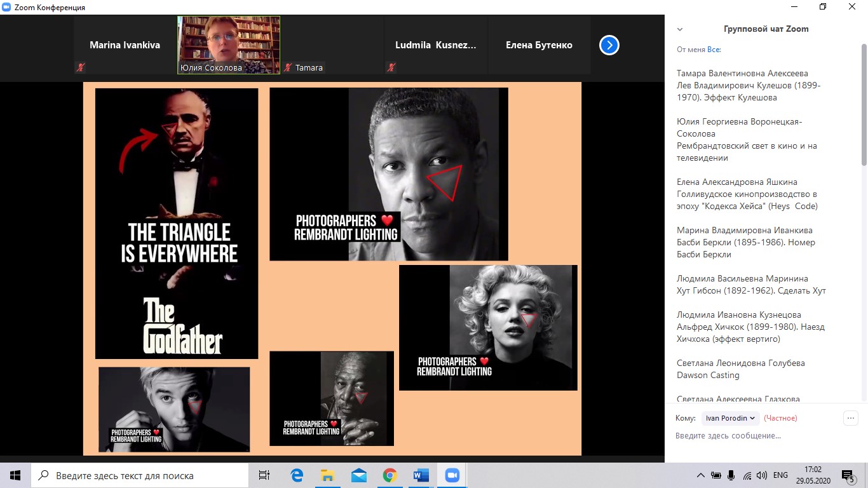Open the Wi-Fi network tray icon
This screenshot has height=488, width=868.
[x=747, y=475]
